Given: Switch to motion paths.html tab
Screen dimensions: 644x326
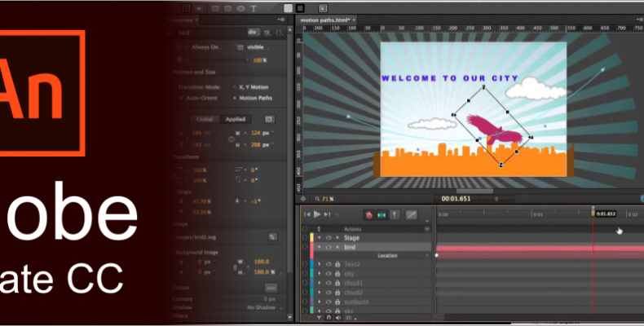Looking at the screenshot, I should tap(325, 20).
